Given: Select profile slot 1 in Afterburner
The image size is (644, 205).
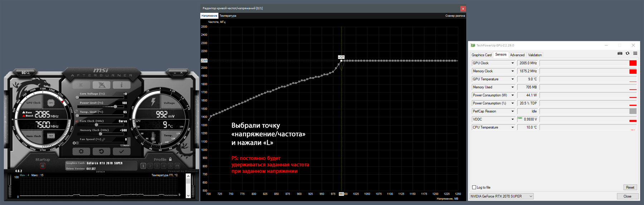Looking at the screenshot, I should (x=143, y=166).
